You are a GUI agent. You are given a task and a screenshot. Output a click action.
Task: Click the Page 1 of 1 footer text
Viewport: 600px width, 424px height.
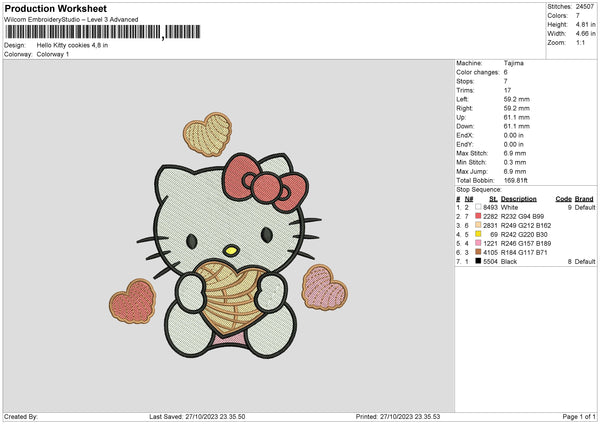[x=579, y=416]
